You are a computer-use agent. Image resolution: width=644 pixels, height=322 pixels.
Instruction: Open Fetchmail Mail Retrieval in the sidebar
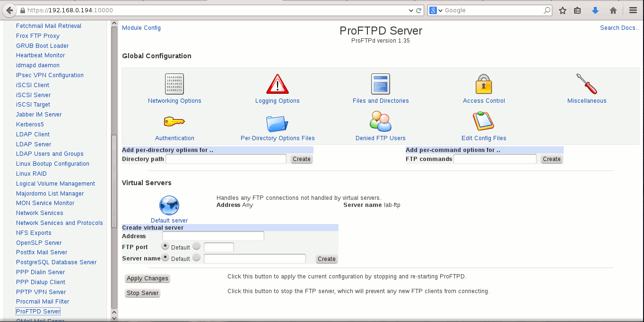point(49,26)
